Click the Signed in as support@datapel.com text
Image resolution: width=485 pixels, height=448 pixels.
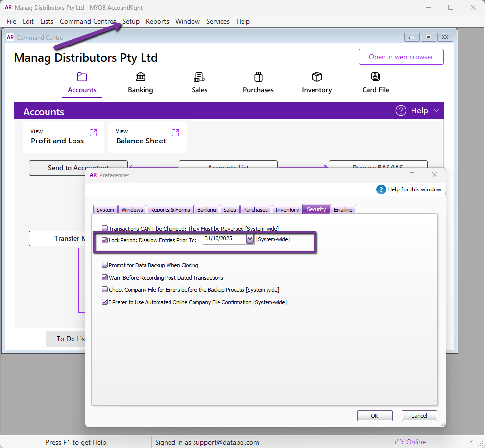point(207,442)
